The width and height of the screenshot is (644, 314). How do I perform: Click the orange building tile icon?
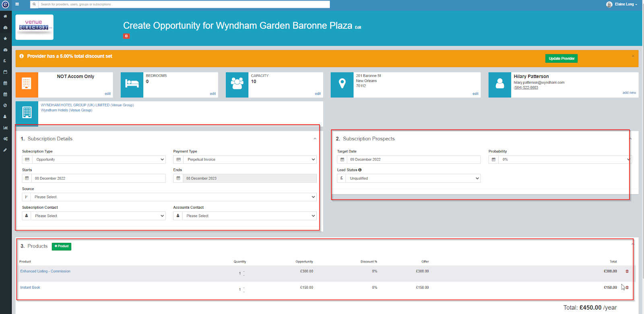27,85
